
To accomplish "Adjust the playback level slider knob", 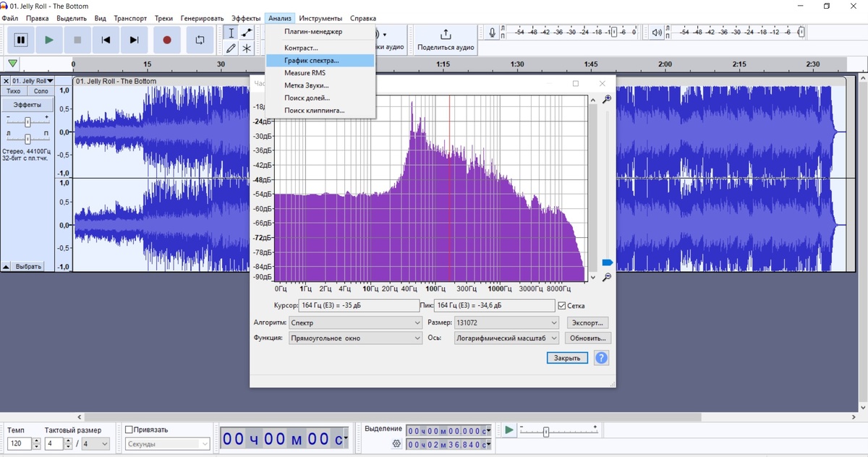I will click(x=801, y=33).
